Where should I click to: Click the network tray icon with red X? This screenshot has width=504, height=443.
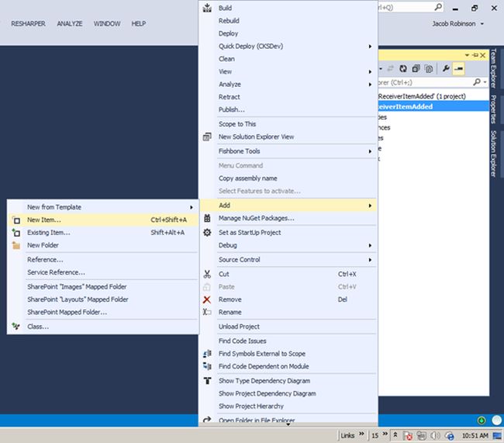tap(408, 435)
